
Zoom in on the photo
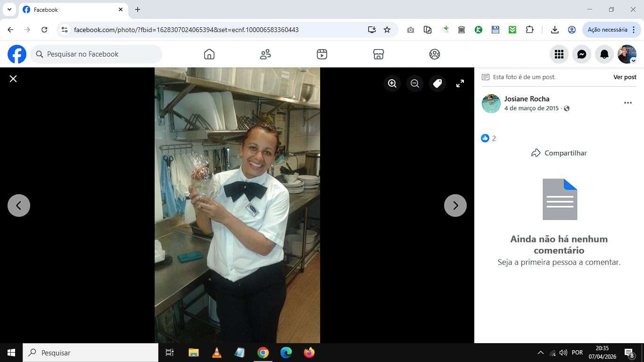[x=392, y=83]
